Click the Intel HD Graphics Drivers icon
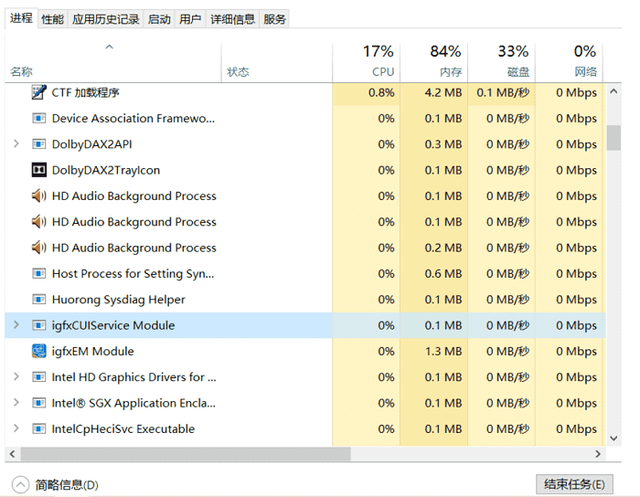 pyautogui.click(x=39, y=377)
